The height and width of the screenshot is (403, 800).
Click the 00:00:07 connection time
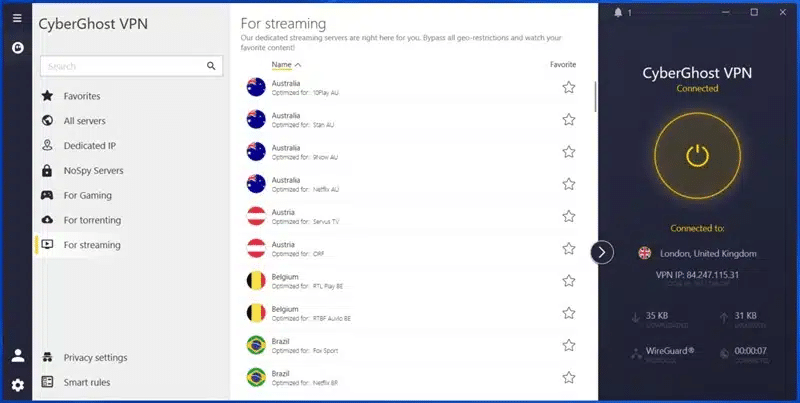(x=751, y=351)
